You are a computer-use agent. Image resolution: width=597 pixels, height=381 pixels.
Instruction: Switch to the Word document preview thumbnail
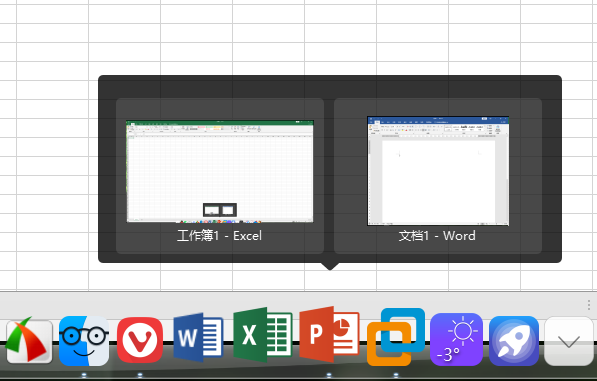click(x=438, y=171)
